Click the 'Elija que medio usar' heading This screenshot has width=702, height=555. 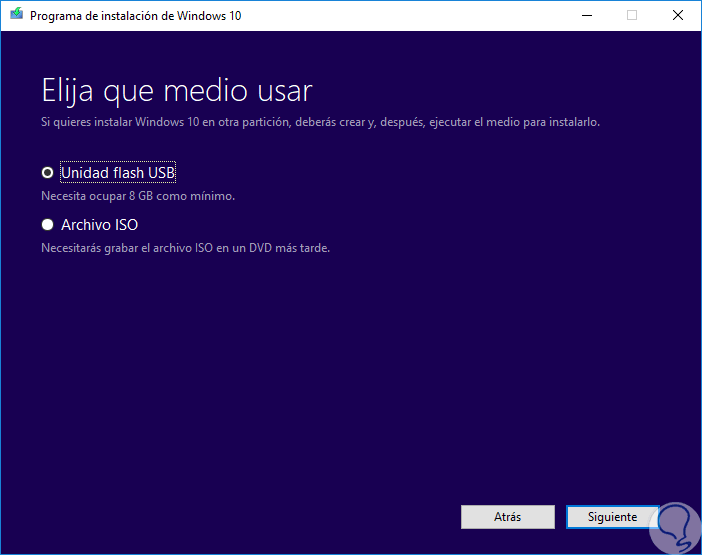tap(177, 91)
